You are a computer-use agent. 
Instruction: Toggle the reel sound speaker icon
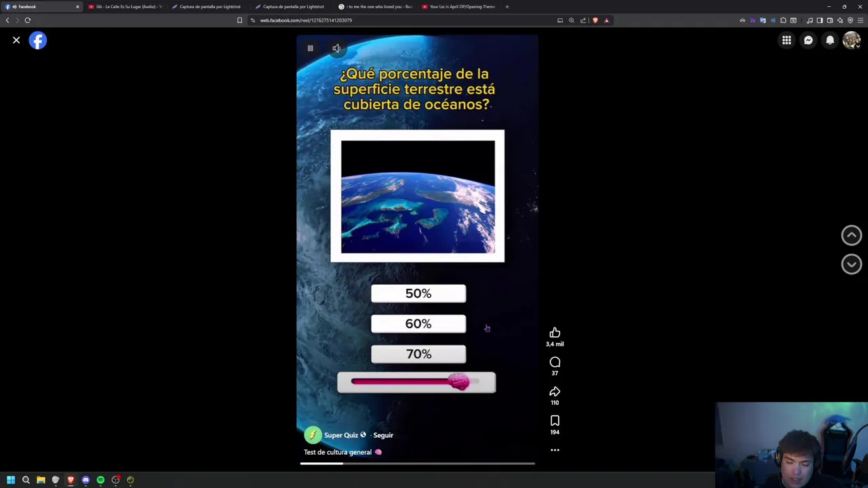(336, 48)
